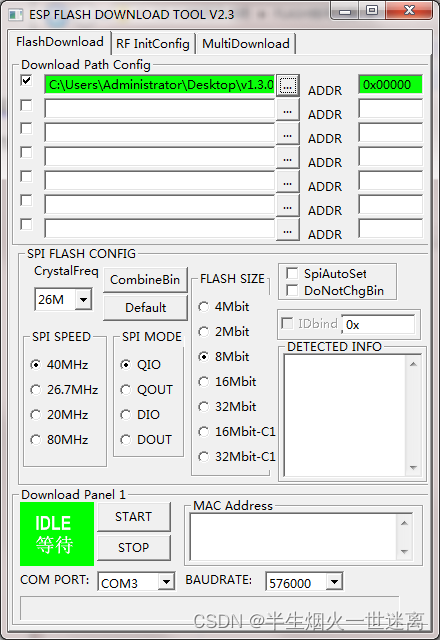Select QOUT SPI mode

(126, 389)
